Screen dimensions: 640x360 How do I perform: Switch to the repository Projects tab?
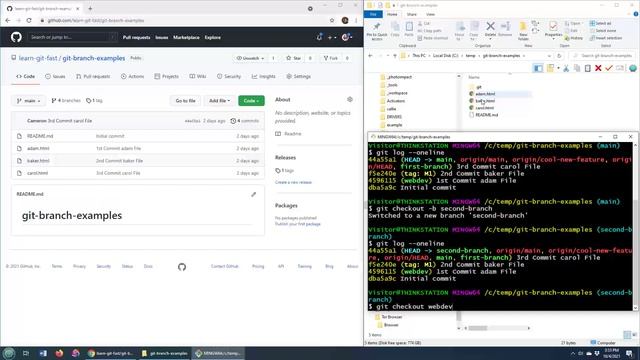167,76
